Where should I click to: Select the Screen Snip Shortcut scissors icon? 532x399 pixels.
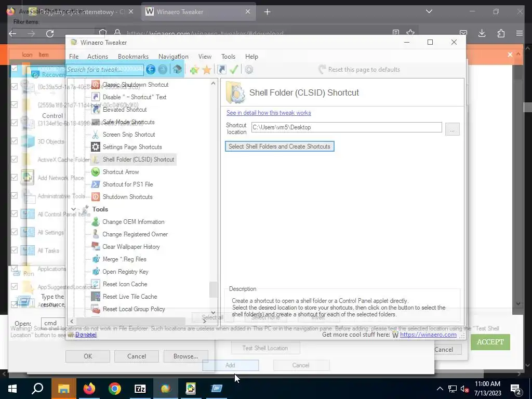[96, 135]
